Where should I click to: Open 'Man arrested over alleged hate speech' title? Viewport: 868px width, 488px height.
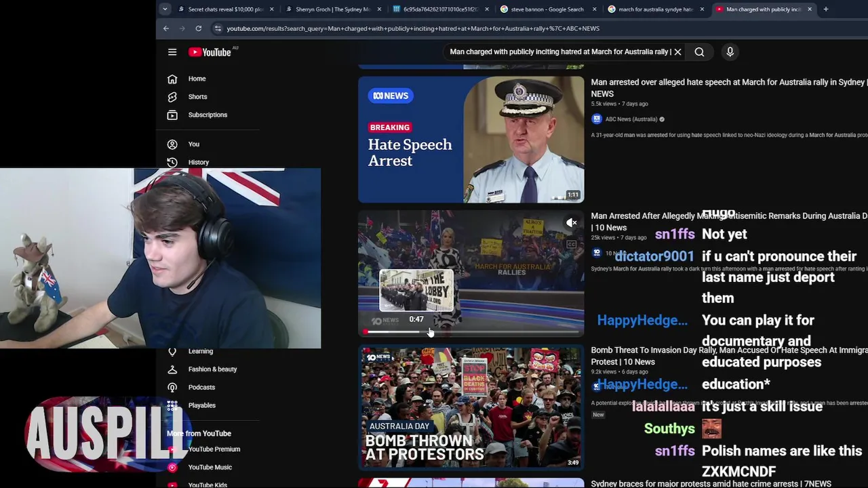tap(729, 87)
